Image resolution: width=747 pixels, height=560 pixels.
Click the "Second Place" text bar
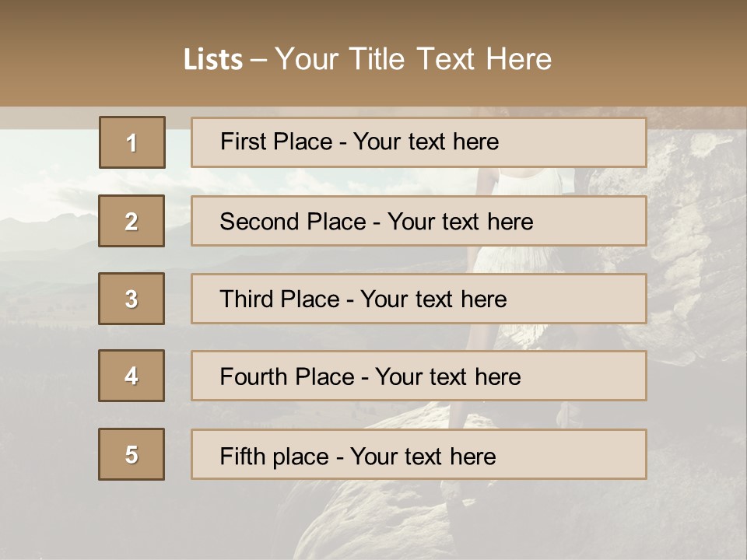419,221
